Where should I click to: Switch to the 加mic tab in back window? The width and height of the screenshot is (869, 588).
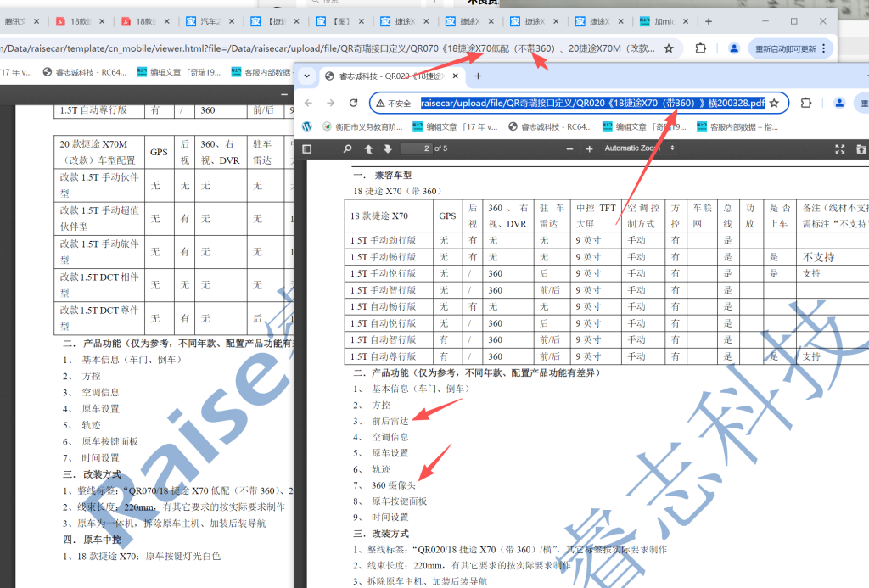(659, 21)
